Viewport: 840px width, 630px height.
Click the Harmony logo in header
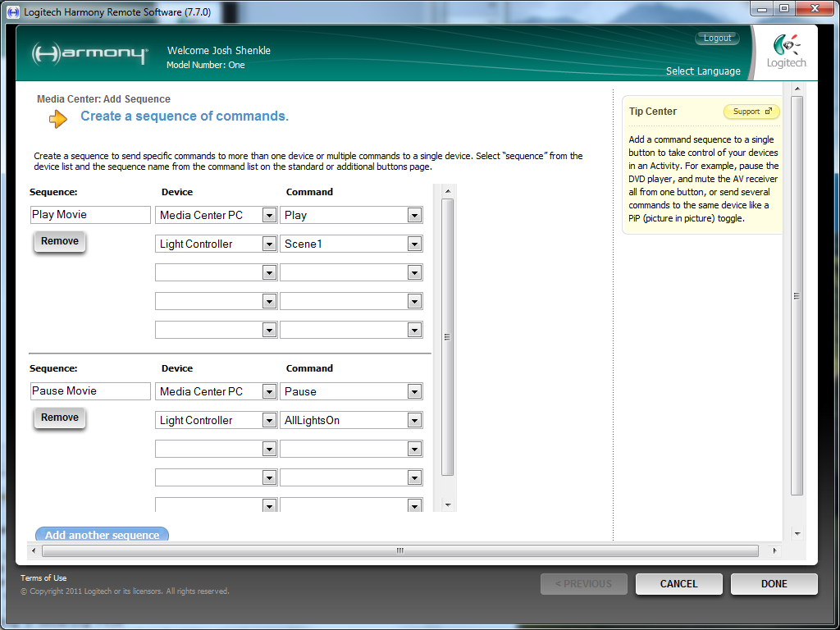pos(89,53)
